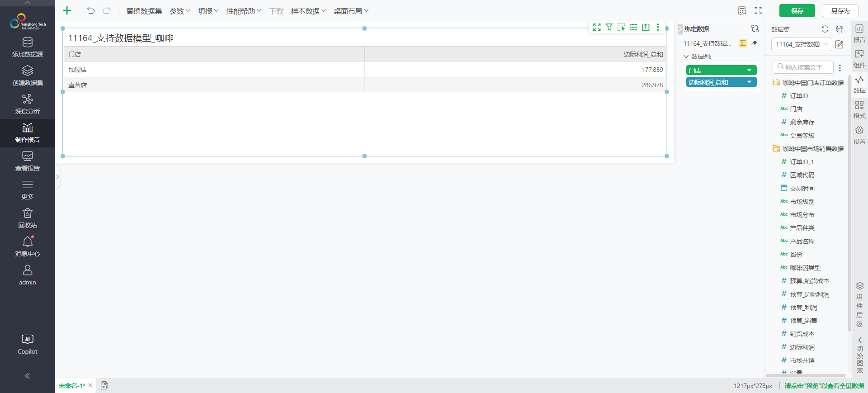The image size is (868, 393).
Task: Undo the last action
Action: pyautogui.click(x=90, y=11)
